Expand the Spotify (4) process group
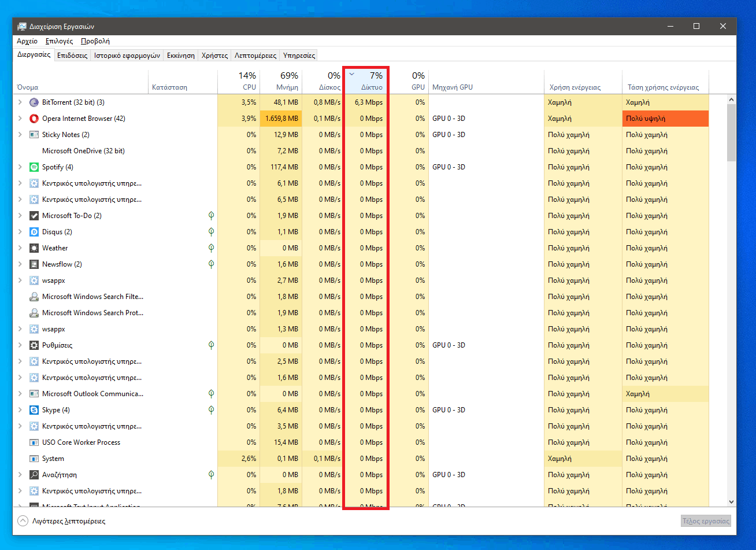The width and height of the screenshot is (756, 550). point(20,167)
